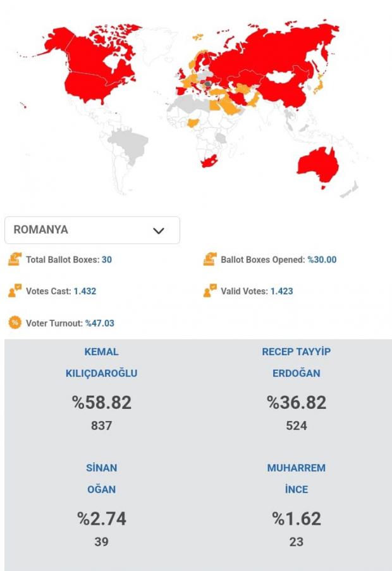
Task: Click the Ballot Boxes Opened icon
Action: coord(210,260)
